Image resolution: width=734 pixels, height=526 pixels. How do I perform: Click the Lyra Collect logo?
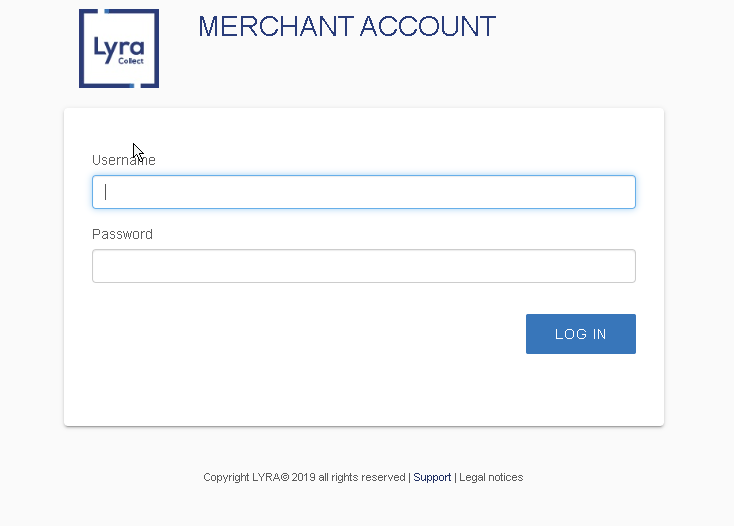119,48
